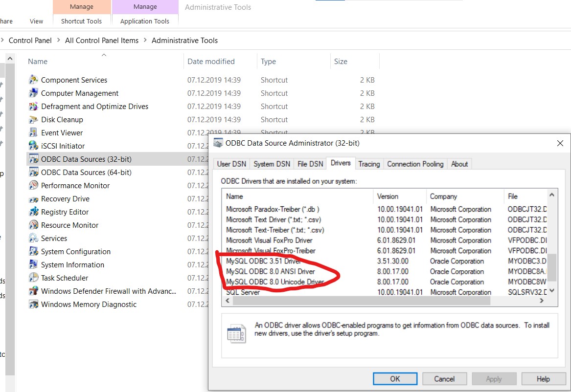Select the Windows Memory Diagnostic icon
The image size is (571, 392).
pyautogui.click(x=33, y=305)
